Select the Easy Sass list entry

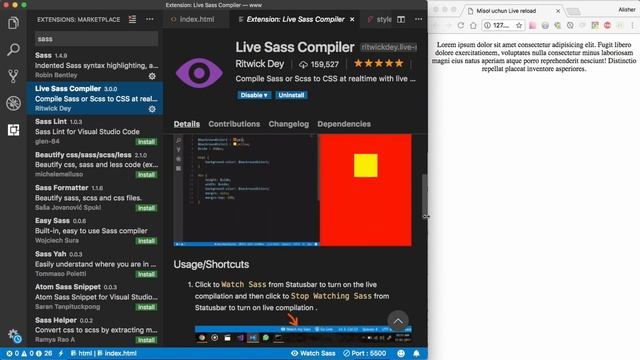tap(95, 231)
